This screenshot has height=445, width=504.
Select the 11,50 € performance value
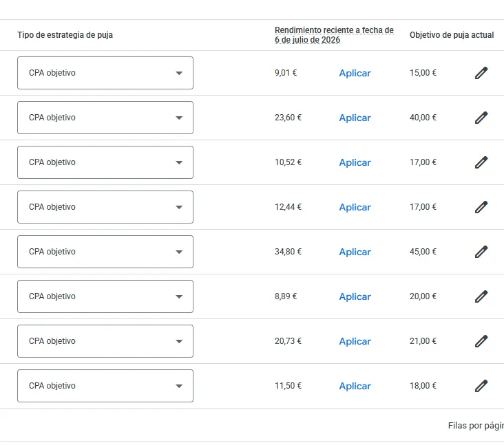click(x=288, y=386)
